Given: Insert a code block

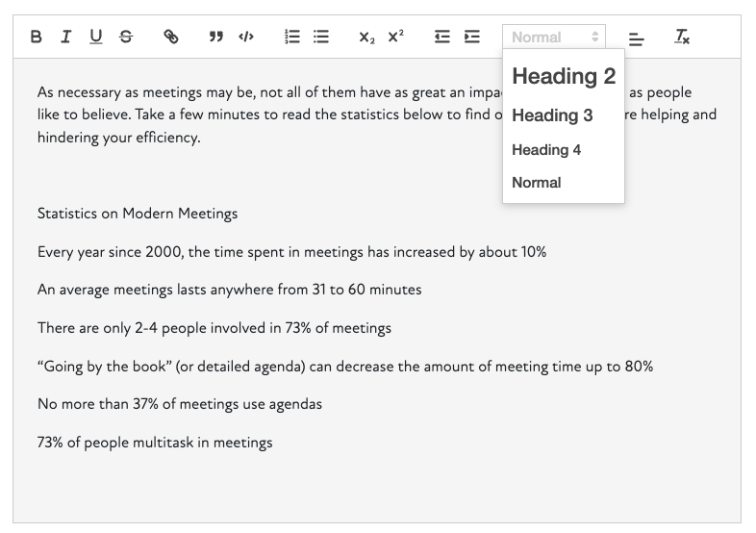Looking at the screenshot, I should click(246, 37).
